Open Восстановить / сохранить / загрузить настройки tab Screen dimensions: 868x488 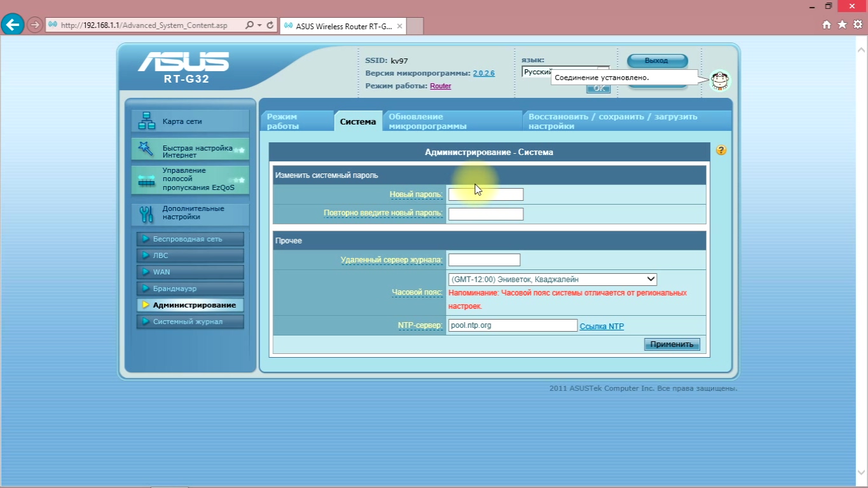(627, 121)
